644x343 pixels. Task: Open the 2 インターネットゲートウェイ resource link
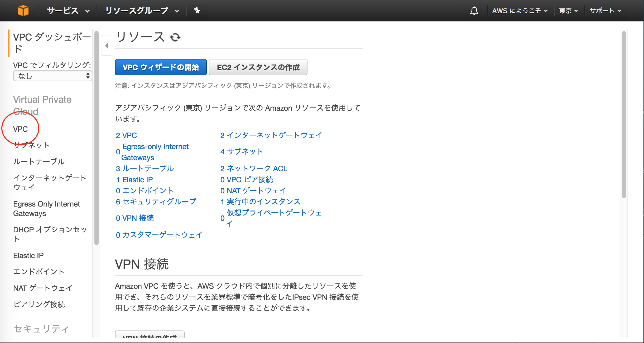pyautogui.click(x=271, y=135)
